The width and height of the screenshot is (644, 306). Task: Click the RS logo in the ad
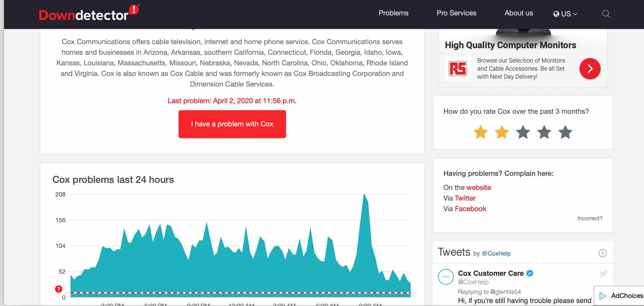(x=458, y=69)
